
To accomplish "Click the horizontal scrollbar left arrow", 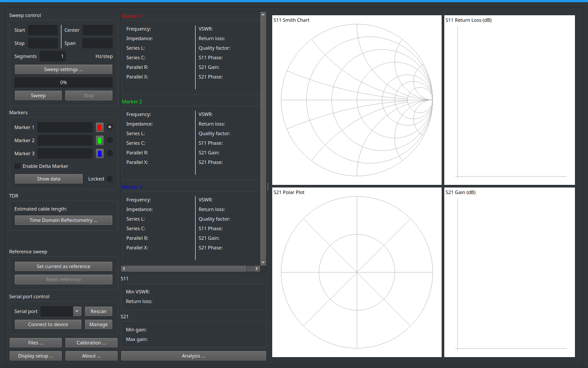I will pos(124,269).
